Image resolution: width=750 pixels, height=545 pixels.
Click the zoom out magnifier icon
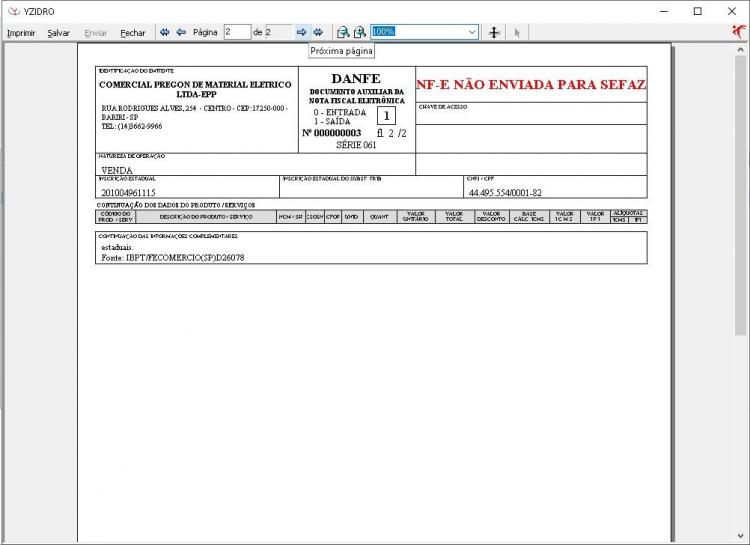tap(343, 32)
